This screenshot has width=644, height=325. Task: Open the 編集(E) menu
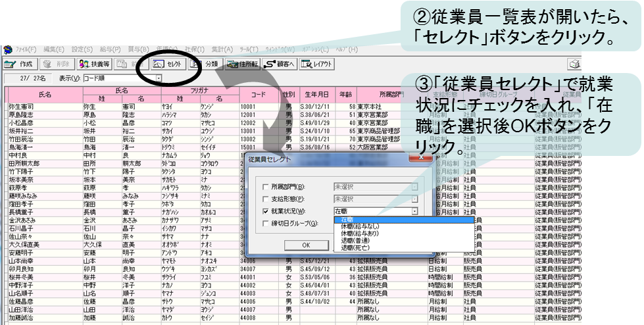[54, 49]
